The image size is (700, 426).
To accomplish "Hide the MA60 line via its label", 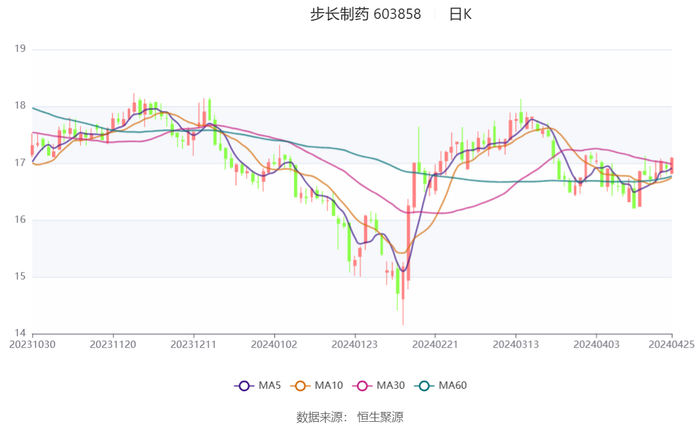I will click(x=453, y=386).
